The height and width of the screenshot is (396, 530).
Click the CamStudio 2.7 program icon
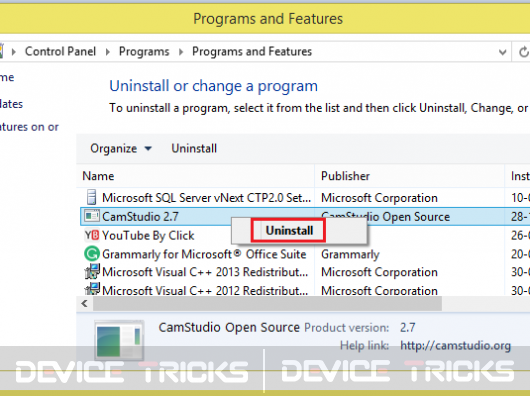[x=92, y=216]
